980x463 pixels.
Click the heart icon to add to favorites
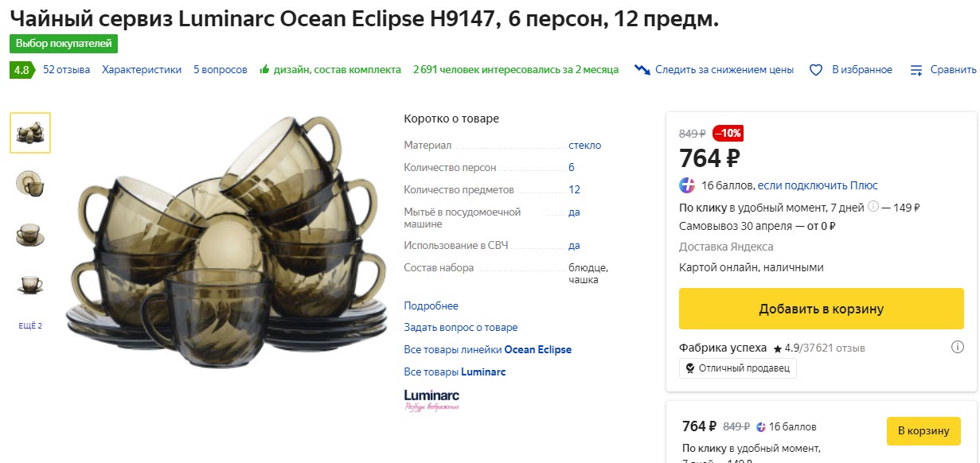click(815, 69)
